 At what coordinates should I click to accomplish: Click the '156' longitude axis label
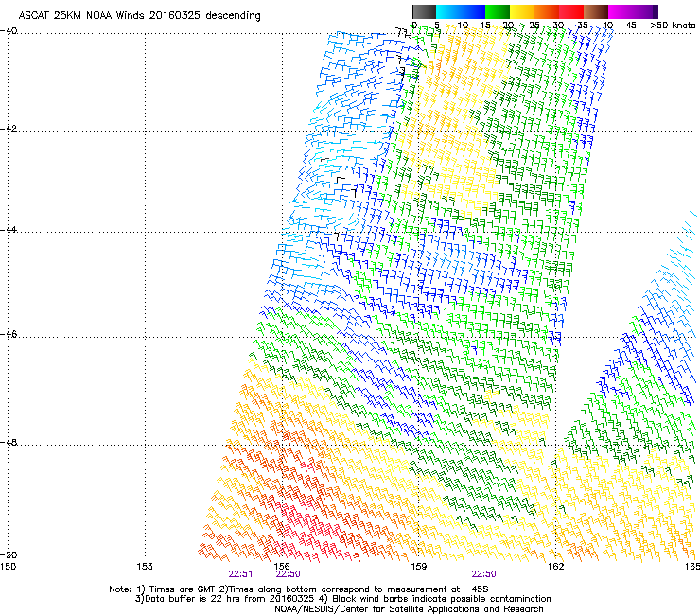[282, 567]
